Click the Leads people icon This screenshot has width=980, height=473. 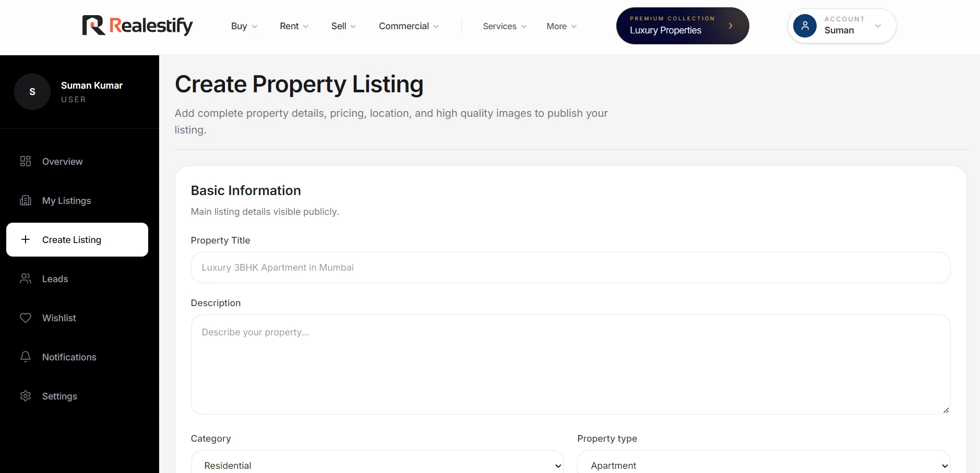click(26, 278)
